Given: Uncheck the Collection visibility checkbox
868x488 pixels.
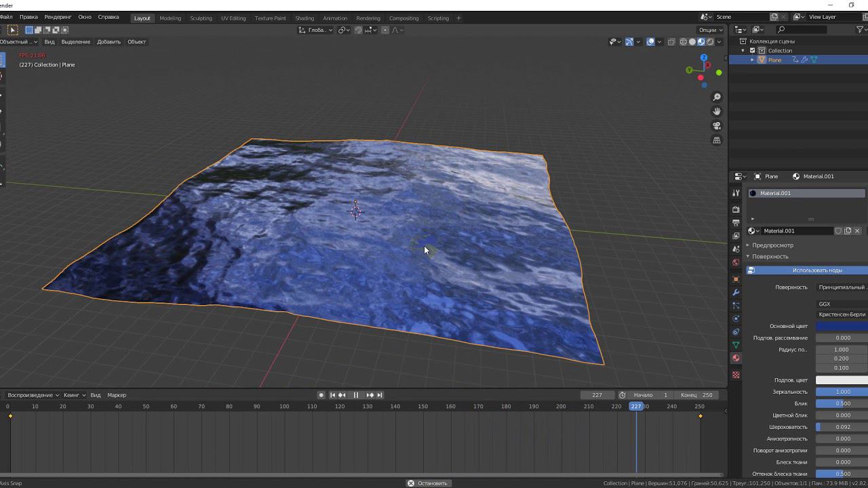Looking at the screenshot, I should (752, 51).
